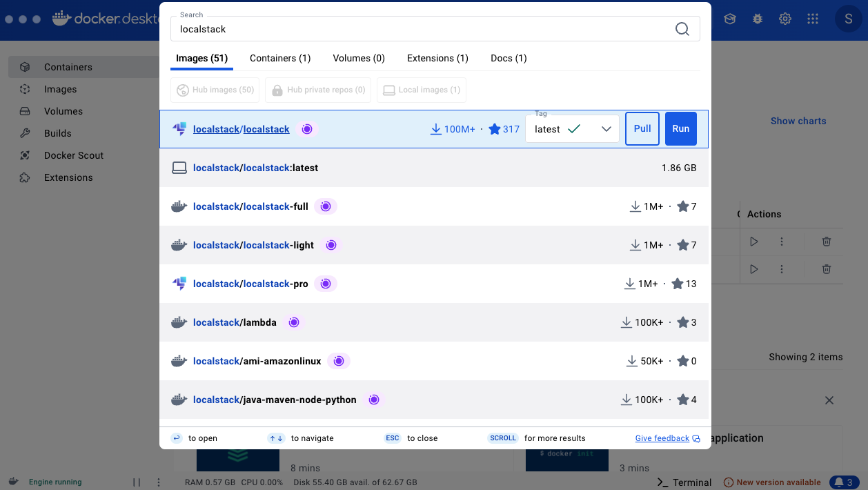Toggle the Local images (1) filter
Viewport: 868px width, 490px height.
[x=422, y=90]
